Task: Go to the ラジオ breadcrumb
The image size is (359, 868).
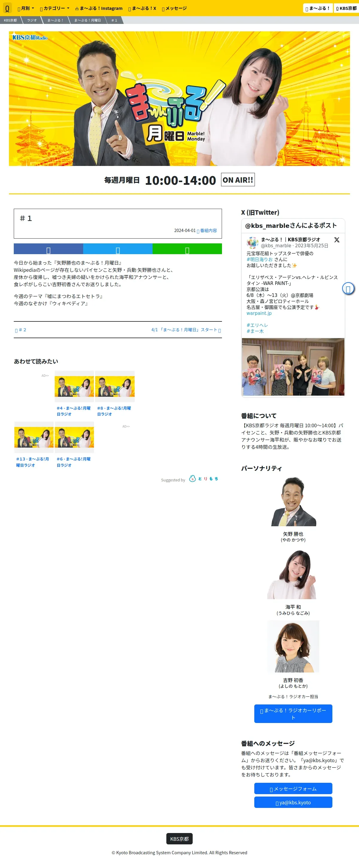Action: pyautogui.click(x=32, y=20)
